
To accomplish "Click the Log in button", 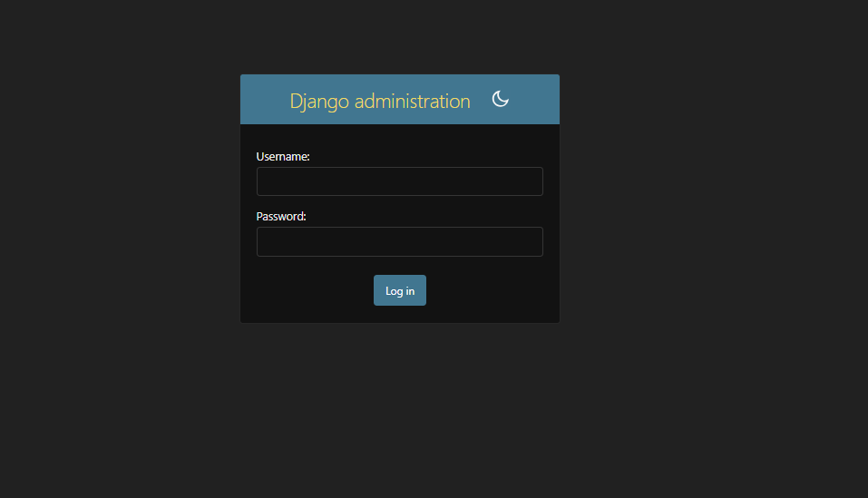I will tap(400, 290).
